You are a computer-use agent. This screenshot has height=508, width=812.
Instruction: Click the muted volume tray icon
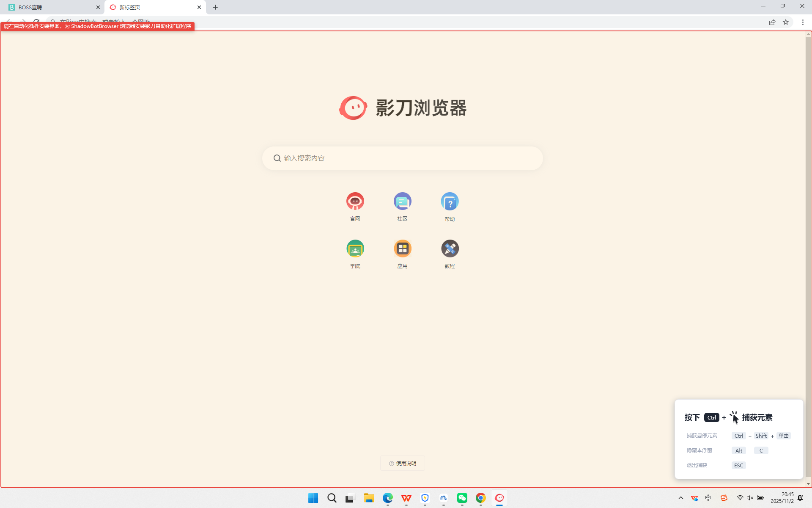750,498
